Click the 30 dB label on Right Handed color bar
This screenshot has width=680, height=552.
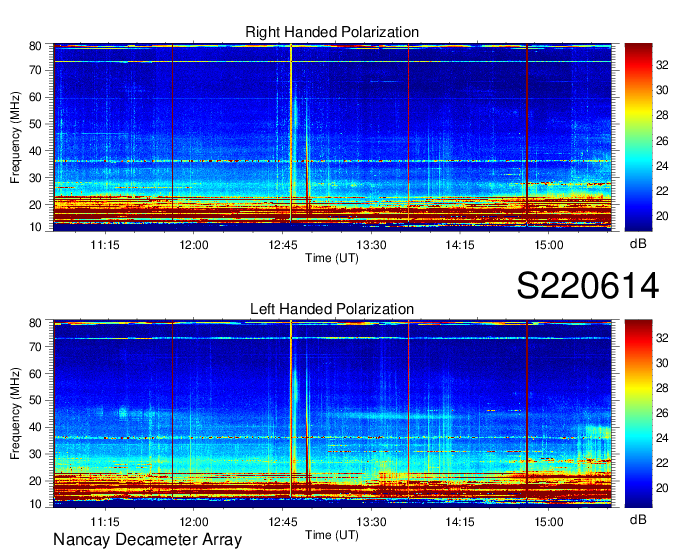[662, 90]
